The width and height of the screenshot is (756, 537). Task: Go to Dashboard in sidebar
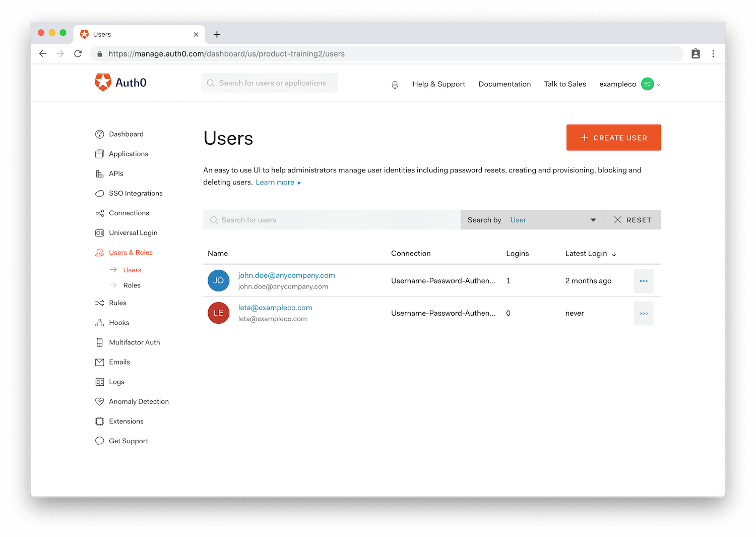pyautogui.click(x=126, y=134)
